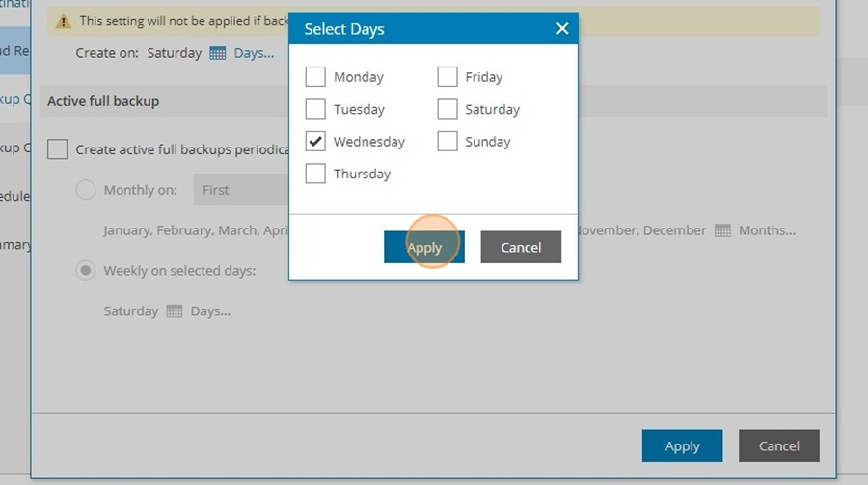
Task: Check the Tuesday checkbox
Action: click(x=315, y=109)
